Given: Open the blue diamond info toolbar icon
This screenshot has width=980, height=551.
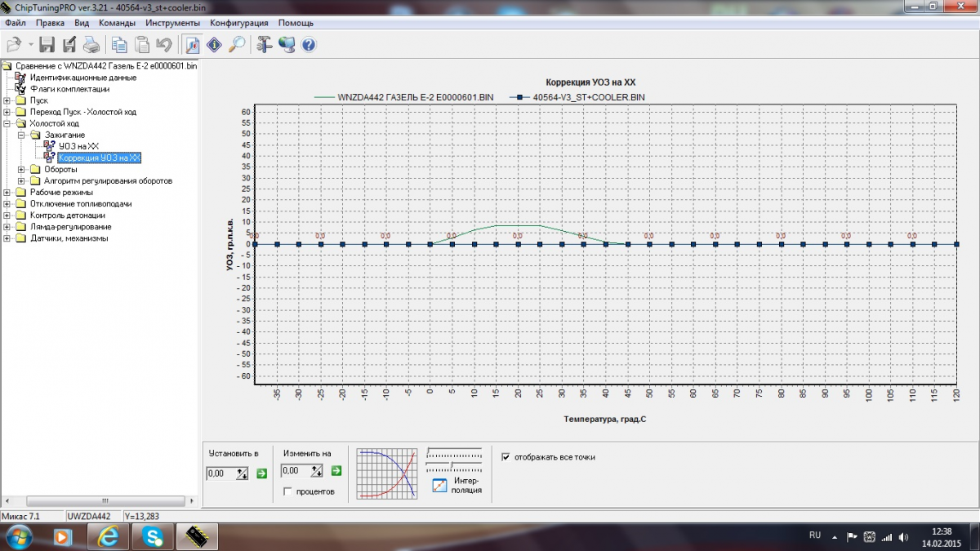Looking at the screenshot, I should (x=214, y=45).
